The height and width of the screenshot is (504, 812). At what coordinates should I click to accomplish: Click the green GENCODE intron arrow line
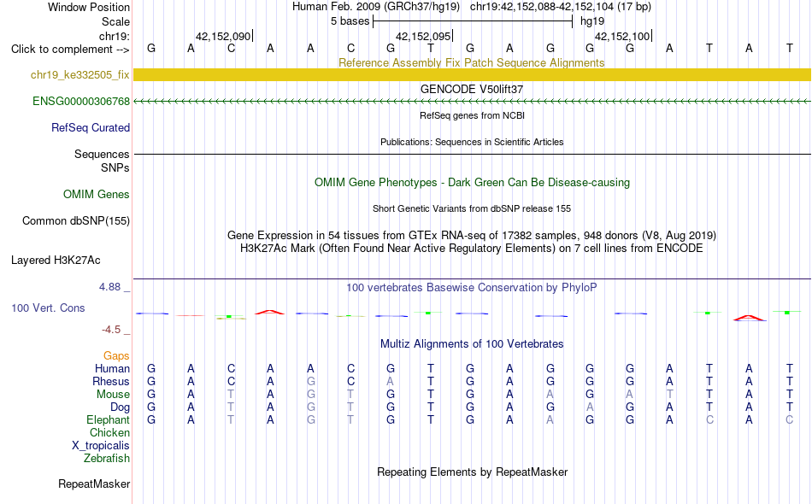(x=472, y=102)
